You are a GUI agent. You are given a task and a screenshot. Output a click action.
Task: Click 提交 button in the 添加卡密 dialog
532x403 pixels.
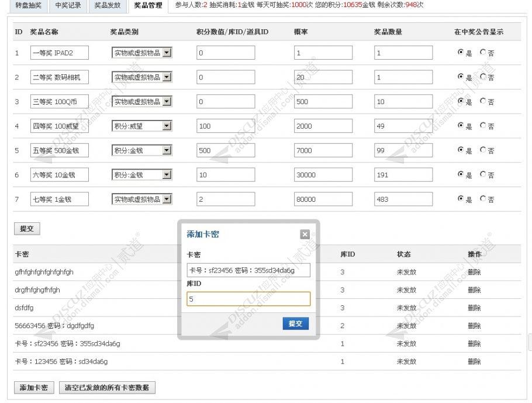coord(295,323)
